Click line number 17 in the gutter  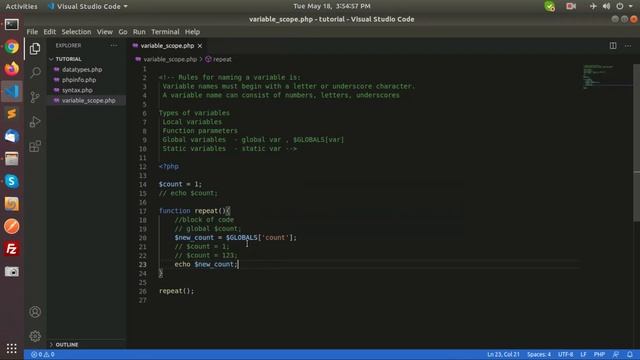click(x=142, y=211)
